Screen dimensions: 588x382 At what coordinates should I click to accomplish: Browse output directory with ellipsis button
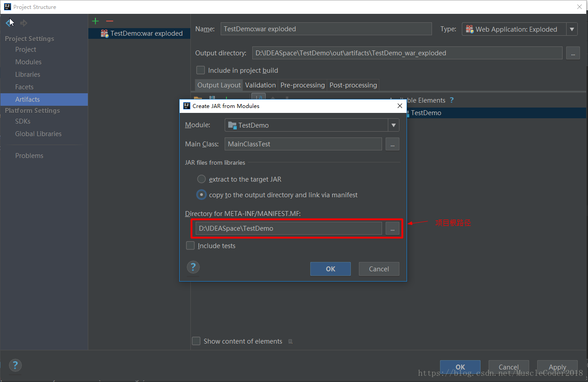tap(573, 53)
